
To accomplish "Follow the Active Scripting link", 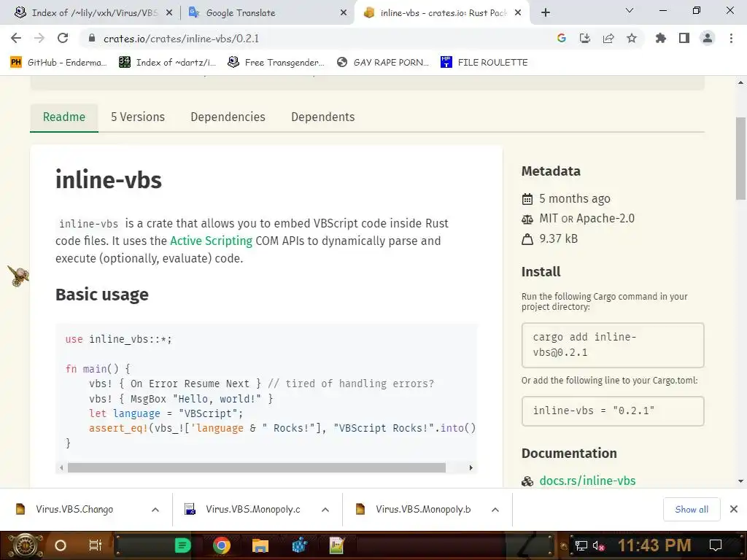I will tap(211, 241).
